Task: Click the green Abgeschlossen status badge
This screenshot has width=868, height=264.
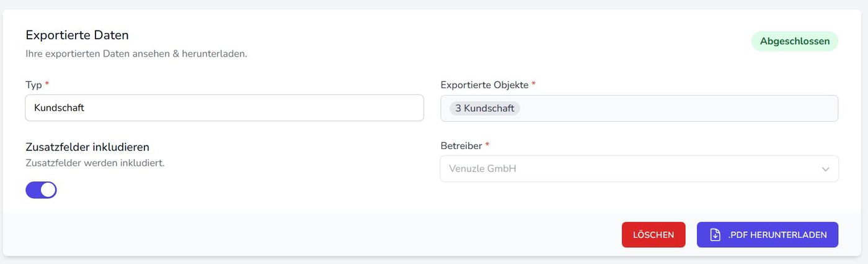Action: [x=794, y=42]
